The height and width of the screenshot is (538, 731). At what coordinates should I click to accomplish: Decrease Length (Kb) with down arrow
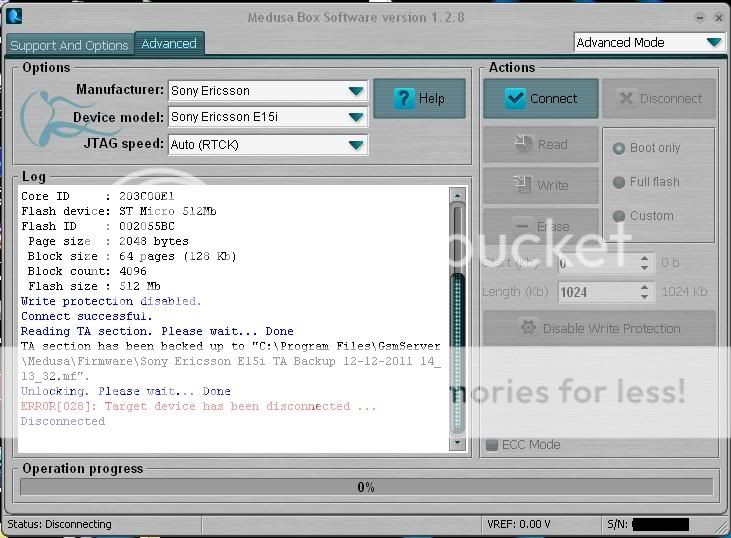point(644,297)
